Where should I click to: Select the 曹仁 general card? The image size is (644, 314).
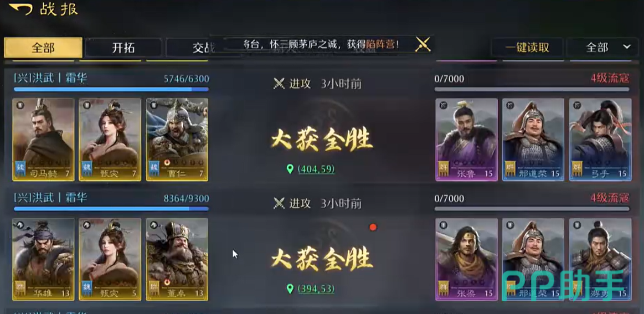point(177,140)
